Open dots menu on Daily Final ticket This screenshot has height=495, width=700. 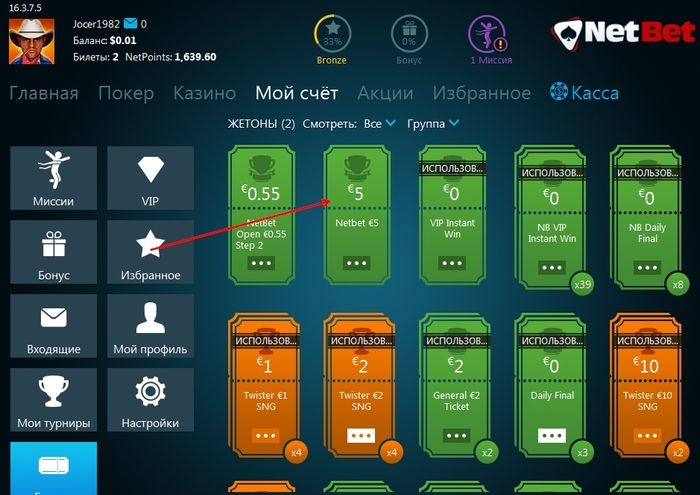(552, 436)
